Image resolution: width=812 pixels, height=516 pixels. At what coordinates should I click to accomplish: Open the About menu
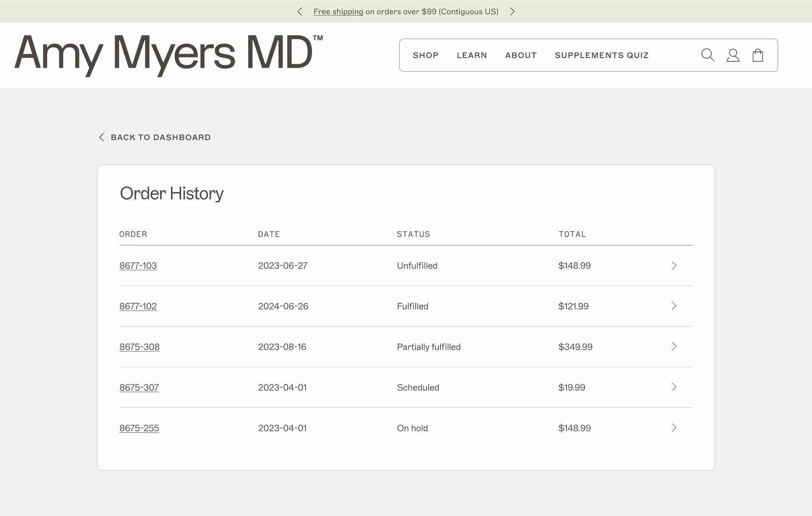[521, 55]
